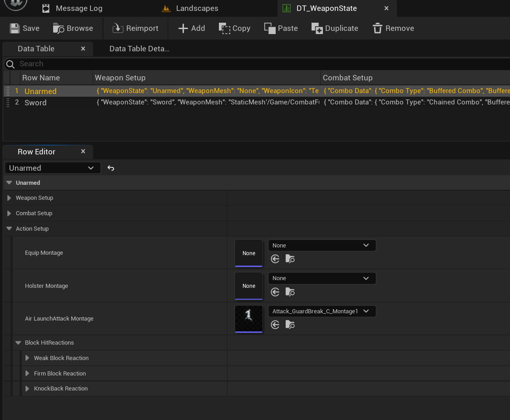
Task: Click the Copy icon in the toolbar
Action: [225, 28]
